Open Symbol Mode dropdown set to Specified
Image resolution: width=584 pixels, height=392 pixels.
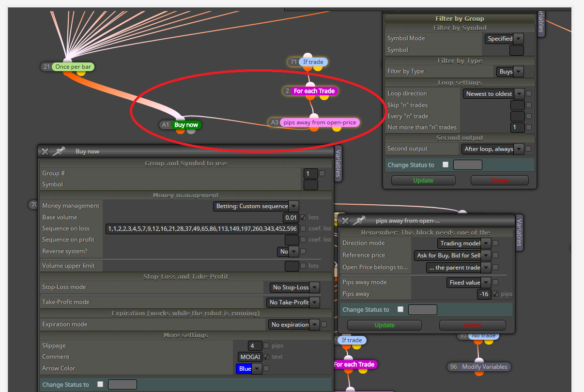(x=504, y=39)
